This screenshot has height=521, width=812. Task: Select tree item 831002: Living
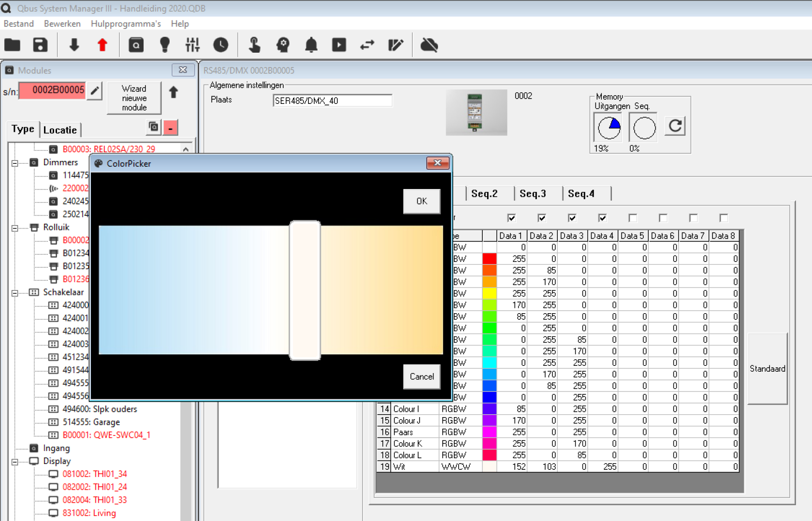(x=89, y=513)
